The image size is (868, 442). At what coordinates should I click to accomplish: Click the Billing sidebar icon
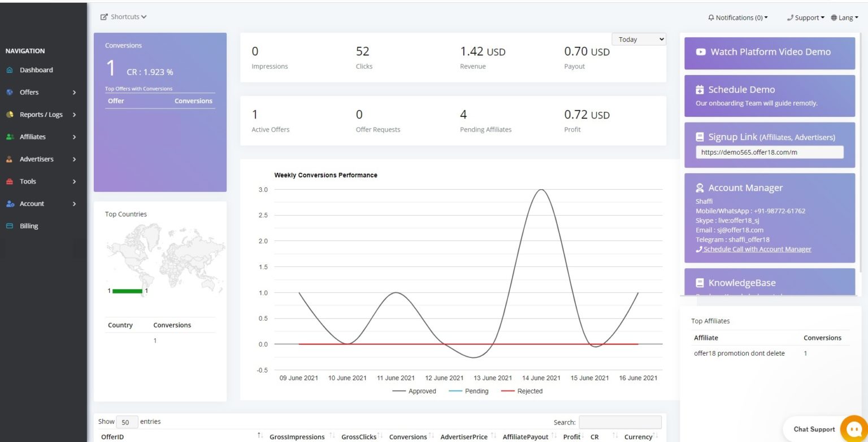pos(9,226)
